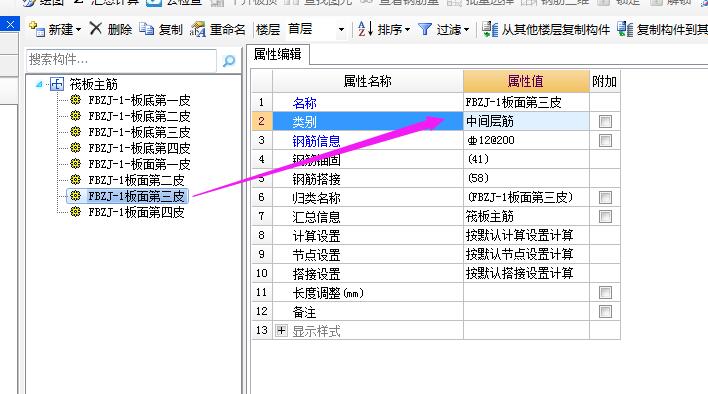
Task: Click the 按默认节点设置计算 value cell
Action: pyautogui.click(x=526, y=254)
